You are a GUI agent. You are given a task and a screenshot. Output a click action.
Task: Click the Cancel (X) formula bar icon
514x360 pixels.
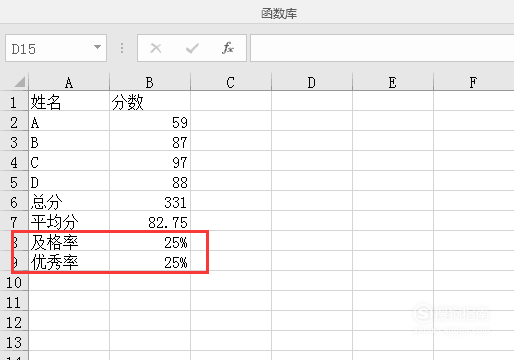pos(156,48)
